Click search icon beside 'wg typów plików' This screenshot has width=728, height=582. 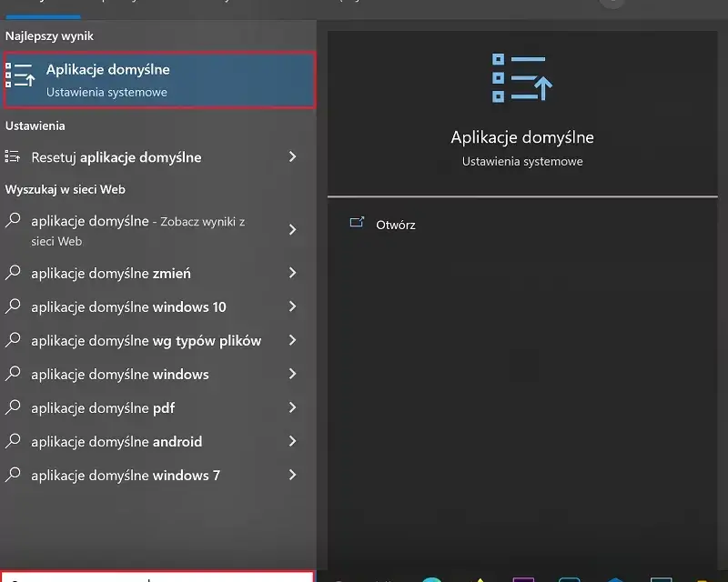13,340
